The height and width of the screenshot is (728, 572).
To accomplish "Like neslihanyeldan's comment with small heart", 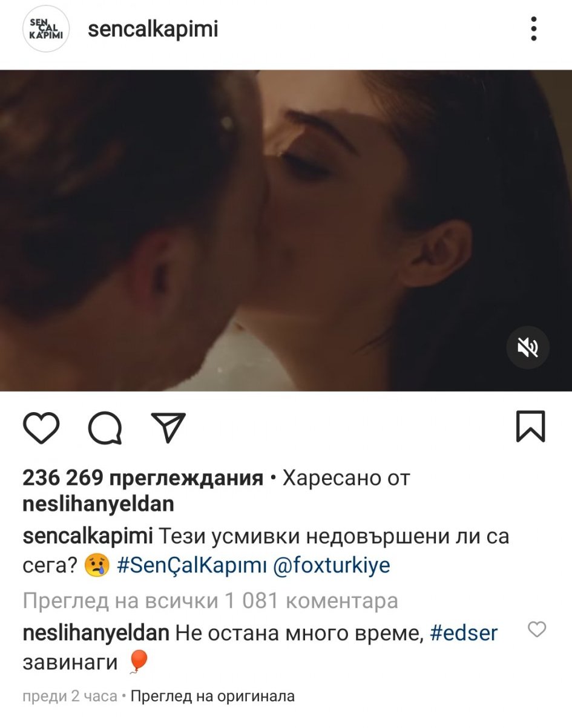I will [537, 630].
